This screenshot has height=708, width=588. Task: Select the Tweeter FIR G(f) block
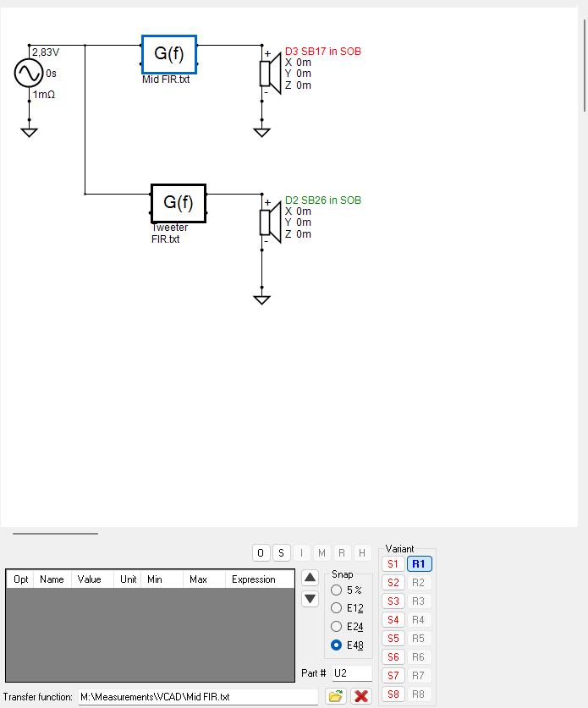[179, 203]
